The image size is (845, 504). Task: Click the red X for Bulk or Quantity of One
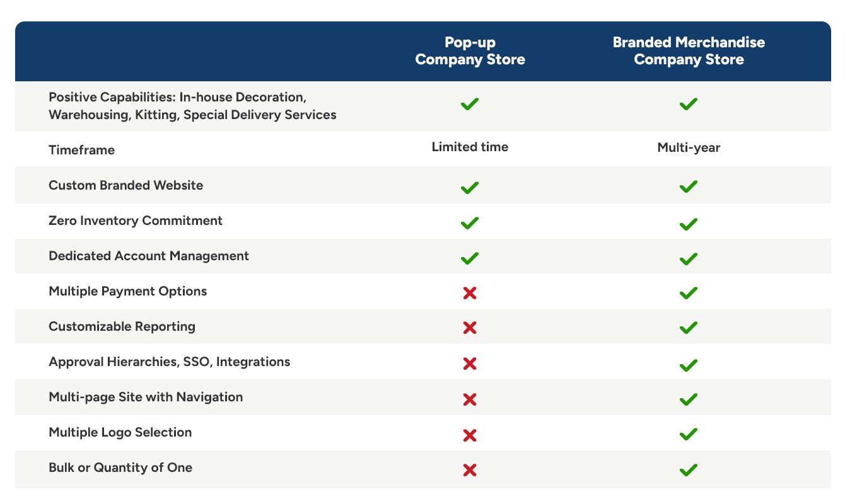470,470
